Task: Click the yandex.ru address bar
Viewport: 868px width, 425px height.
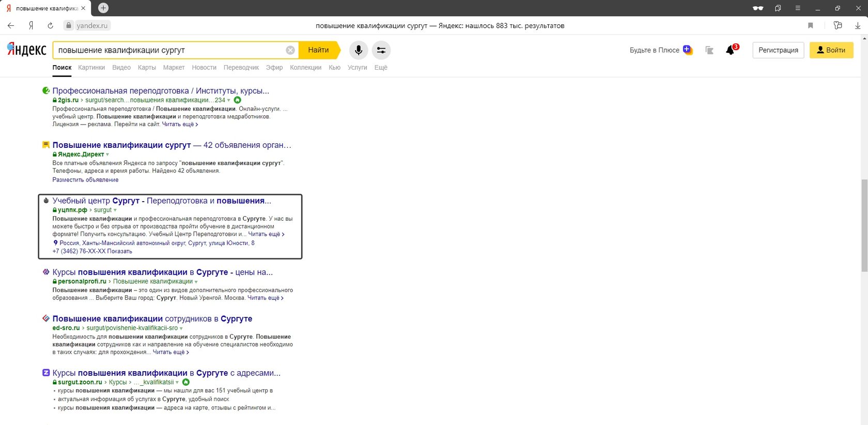Action: [x=92, y=25]
